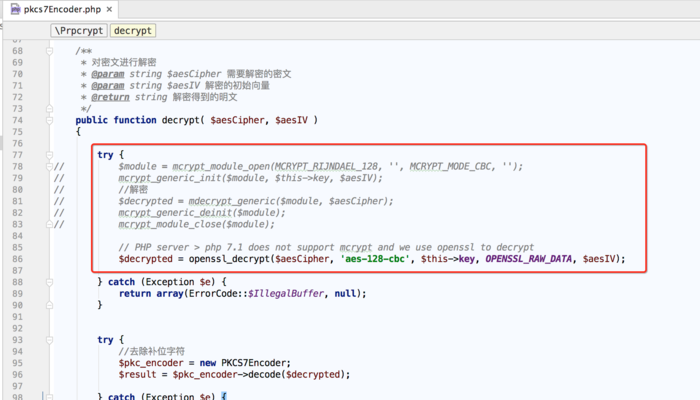Click MCRYPT_MODE_CBC in line 78
The width and height of the screenshot is (700, 400).
(x=450, y=167)
